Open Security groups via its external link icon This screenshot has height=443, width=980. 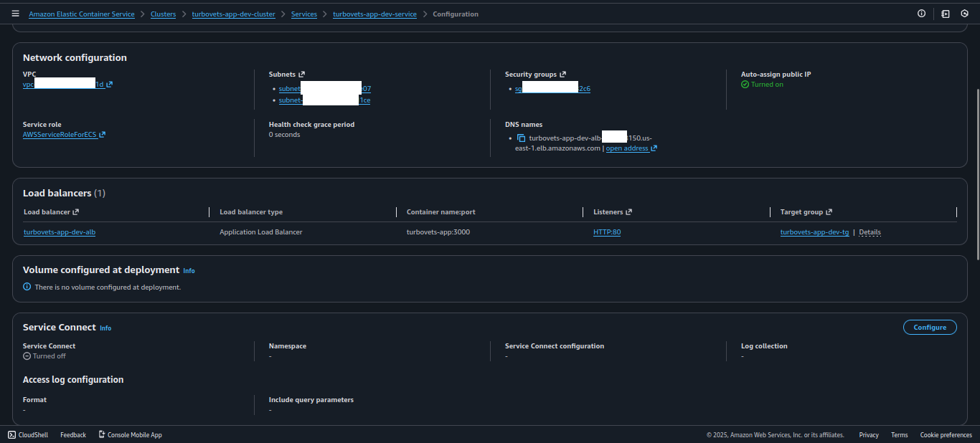click(x=562, y=73)
